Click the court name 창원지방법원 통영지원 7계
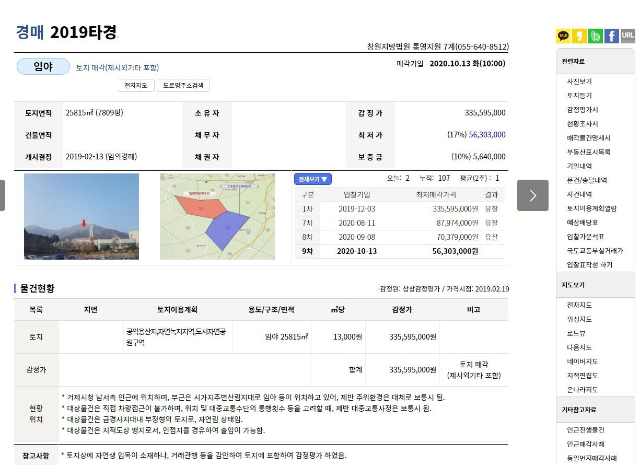 410,47
